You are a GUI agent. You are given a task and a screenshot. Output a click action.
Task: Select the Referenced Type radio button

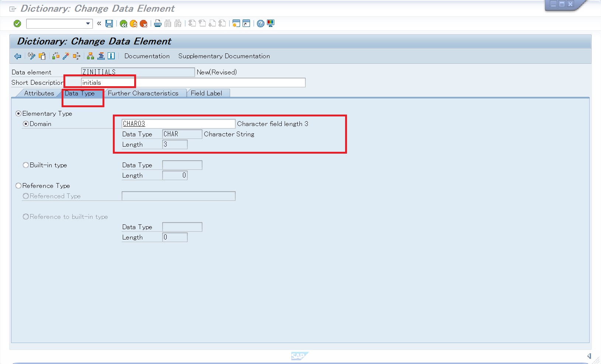click(26, 196)
